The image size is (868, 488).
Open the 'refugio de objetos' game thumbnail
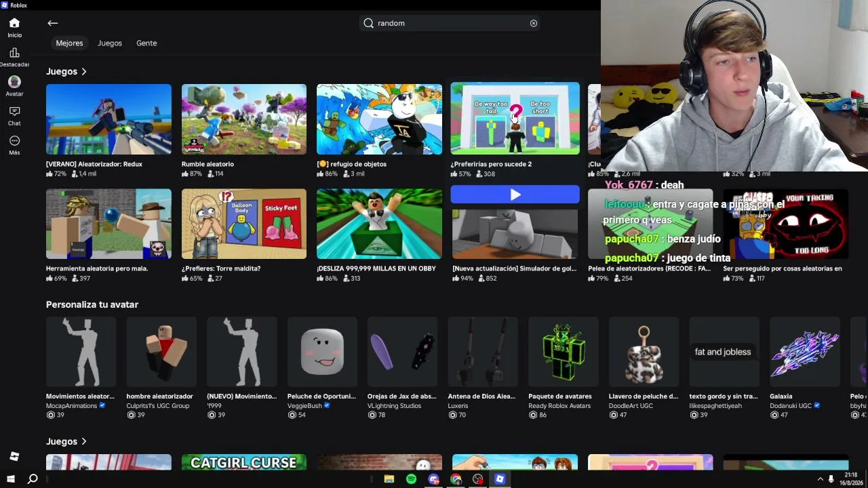[379, 119]
